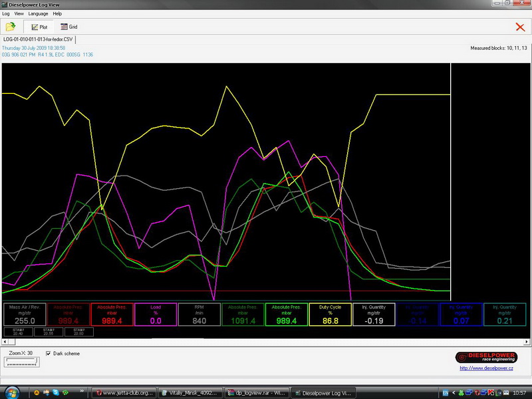Click the white cursor line in plot
This screenshot has height=399, width=532.
[x=451, y=182]
